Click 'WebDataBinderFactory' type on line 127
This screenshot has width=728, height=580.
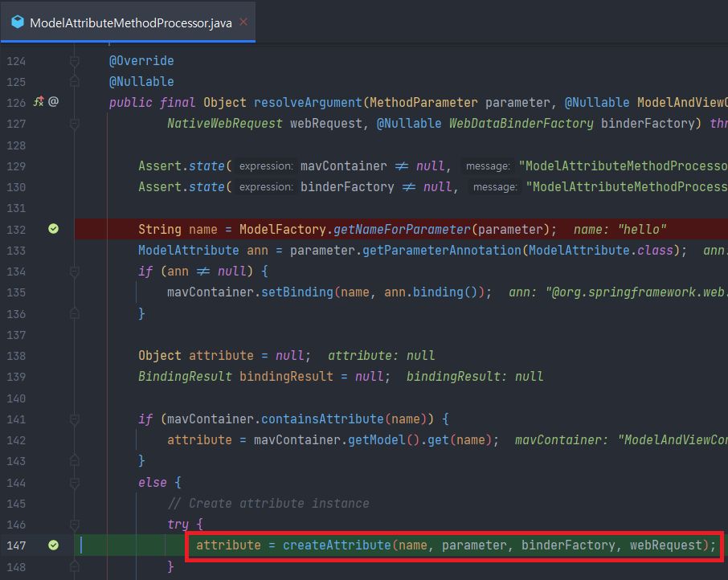click(521, 124)
